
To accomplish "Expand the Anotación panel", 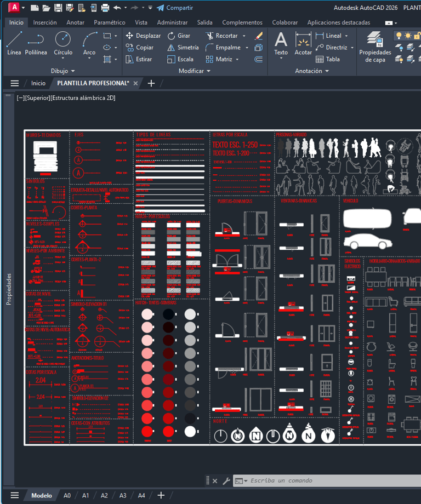I will coord(312,71).
